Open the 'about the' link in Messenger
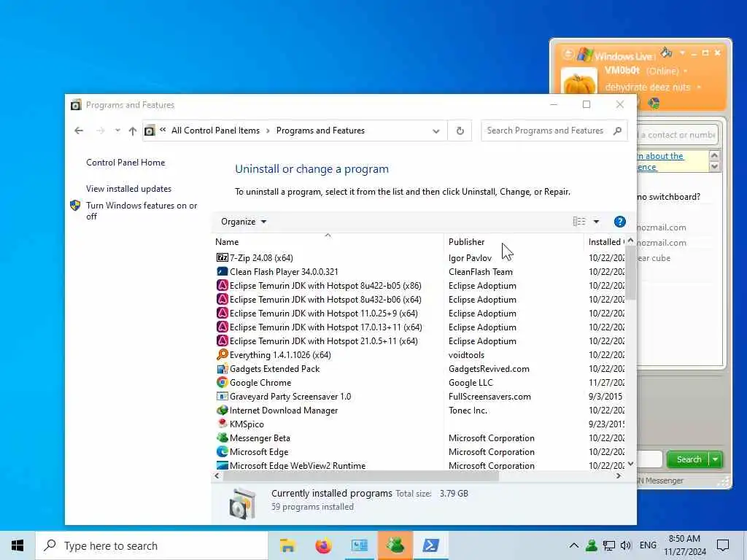Screen dimensions: 747x560 (661, 156)
